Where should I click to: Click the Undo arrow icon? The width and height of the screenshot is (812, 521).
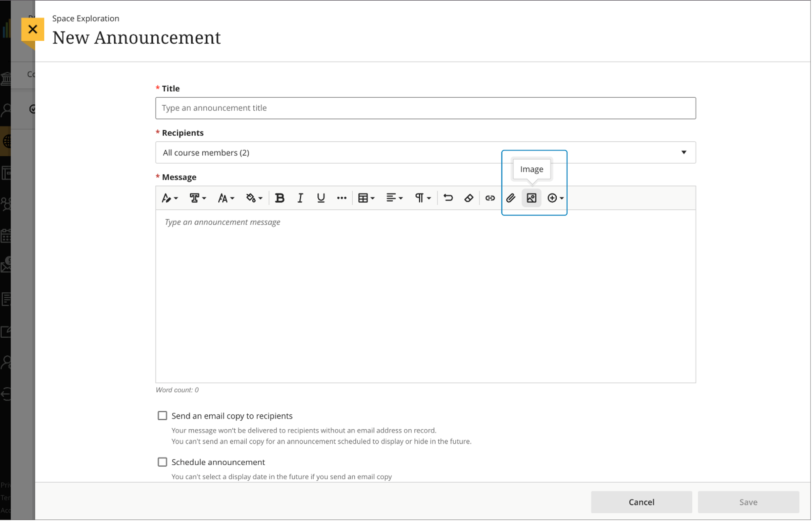[x=448, y=198]
